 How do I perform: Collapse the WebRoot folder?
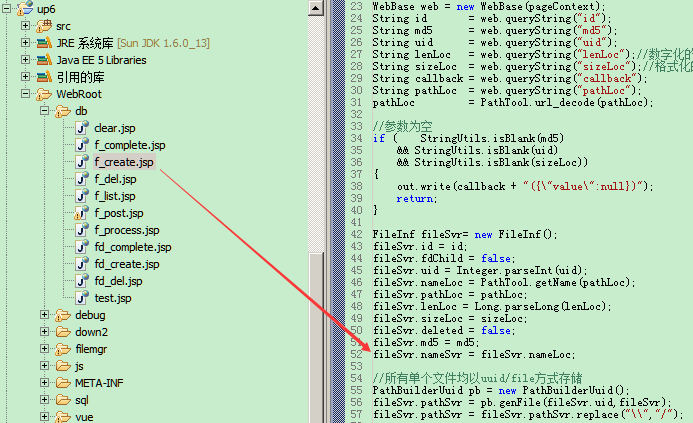coord(25,93)
